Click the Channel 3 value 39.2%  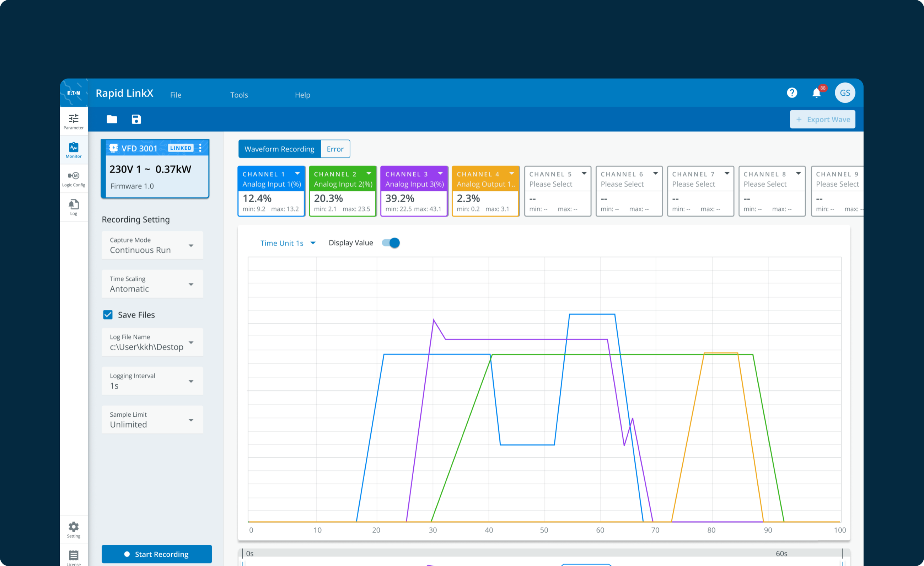(400, 198)
